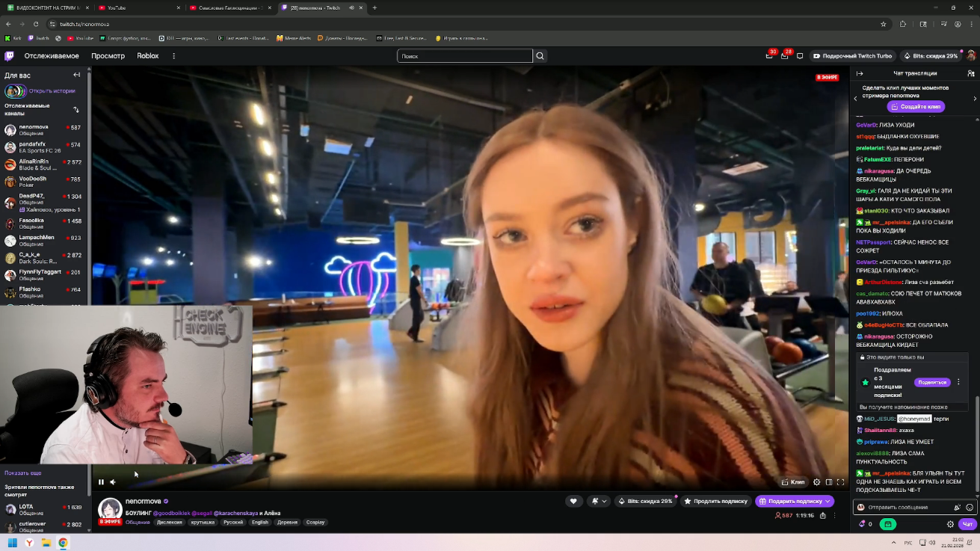Open the Roblox nav tab
This screenshot has width=980, height=551.
(148, 56)
